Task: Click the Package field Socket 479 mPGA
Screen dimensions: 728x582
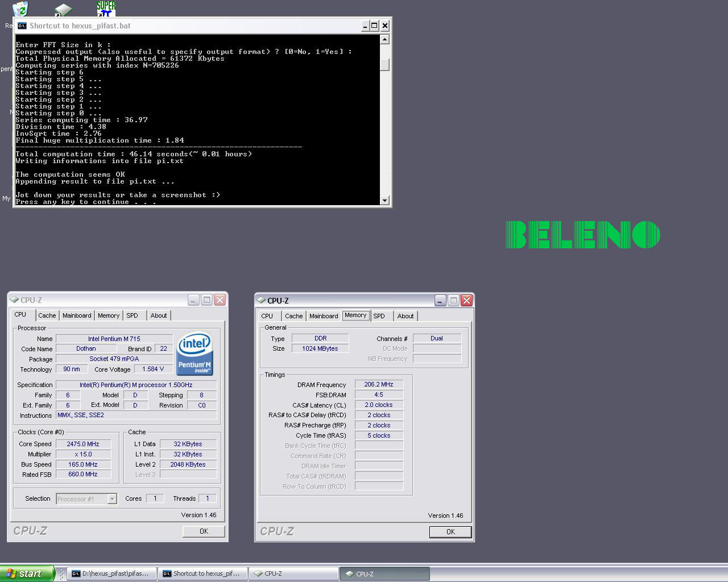Action: click(x=114, y=359)
